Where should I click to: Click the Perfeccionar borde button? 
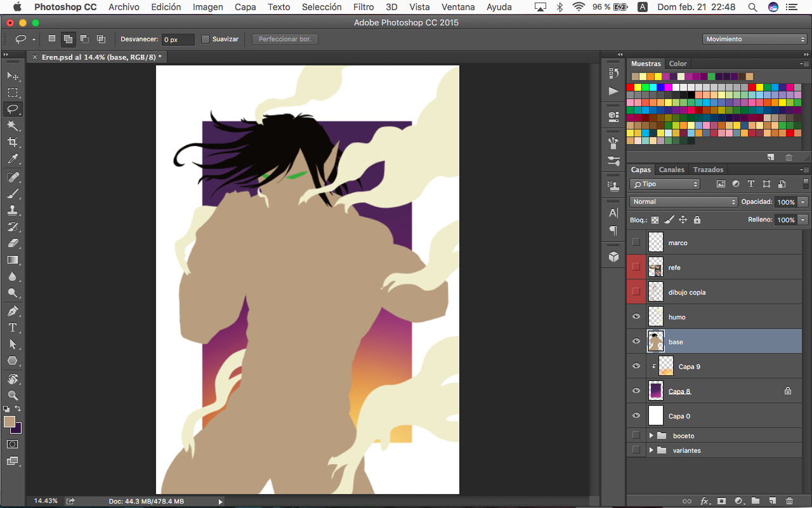(285, 39)
